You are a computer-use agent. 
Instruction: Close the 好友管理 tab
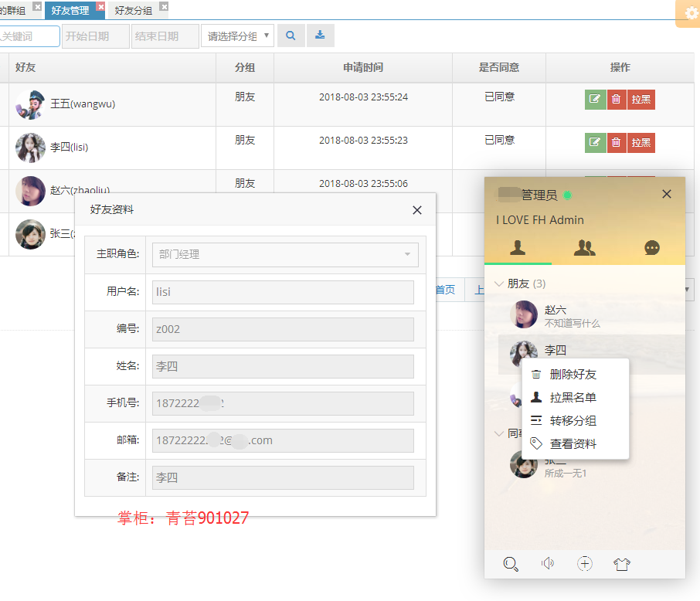coord(101,7)
